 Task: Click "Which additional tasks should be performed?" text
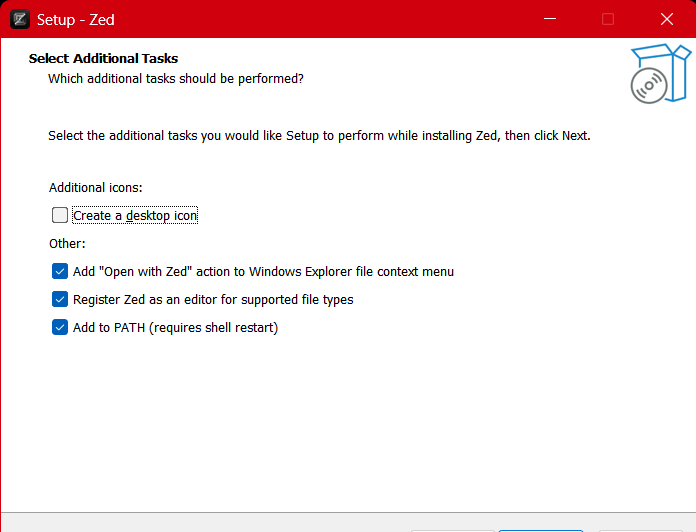tap(176, 79)
